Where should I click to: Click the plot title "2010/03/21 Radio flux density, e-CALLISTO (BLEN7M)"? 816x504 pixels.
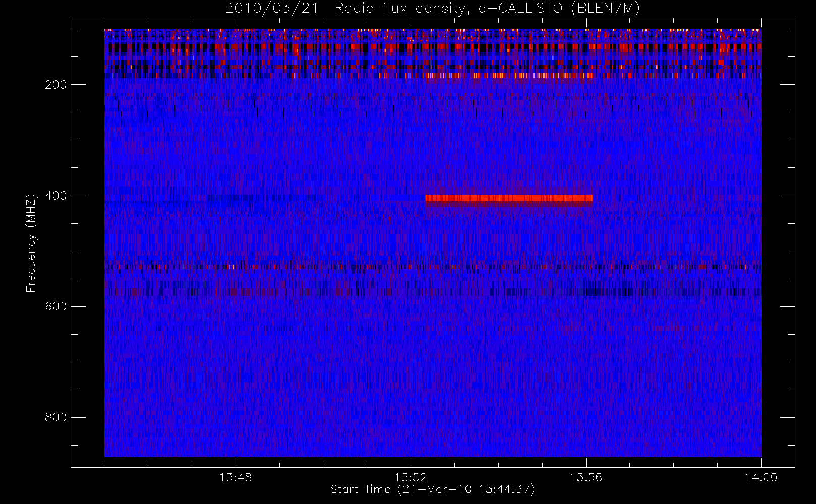click(x=433, y=9)
